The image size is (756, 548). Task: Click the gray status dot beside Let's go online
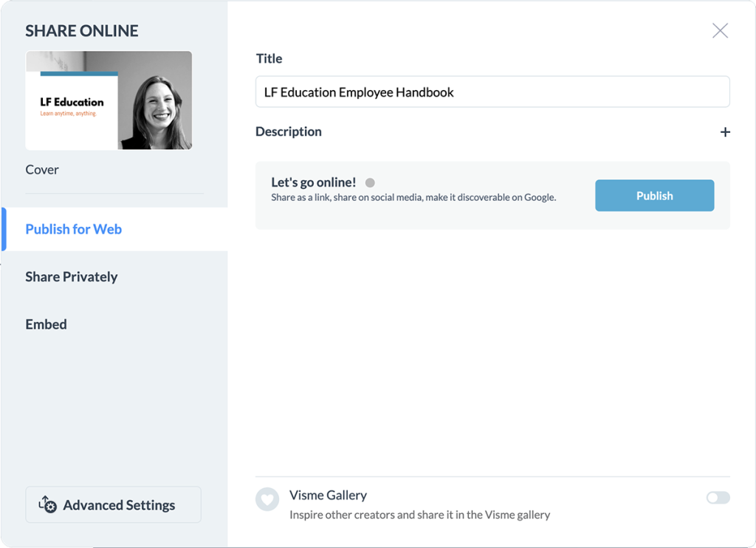click(x=370, y=182)
